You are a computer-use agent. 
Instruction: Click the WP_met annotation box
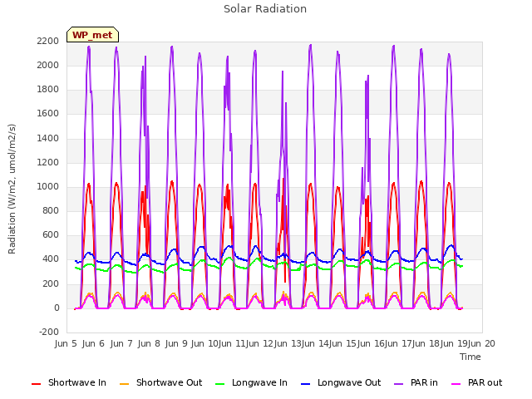92,35
